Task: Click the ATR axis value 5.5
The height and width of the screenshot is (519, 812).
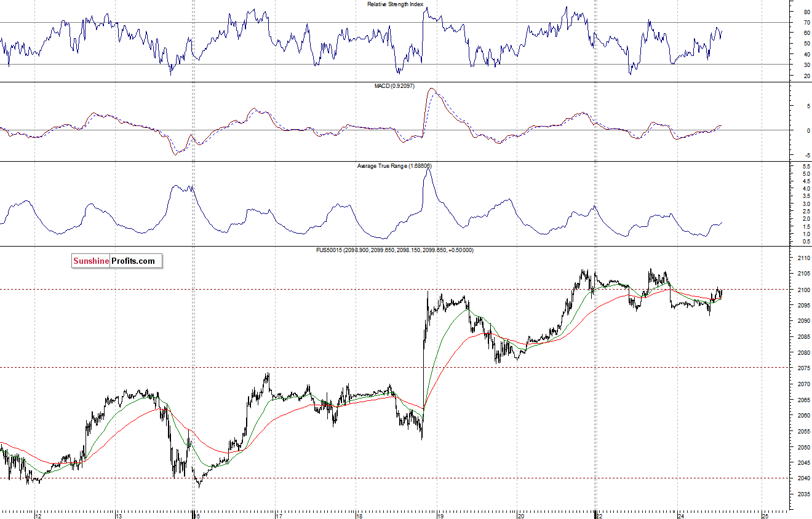Action: pos(806,167)
